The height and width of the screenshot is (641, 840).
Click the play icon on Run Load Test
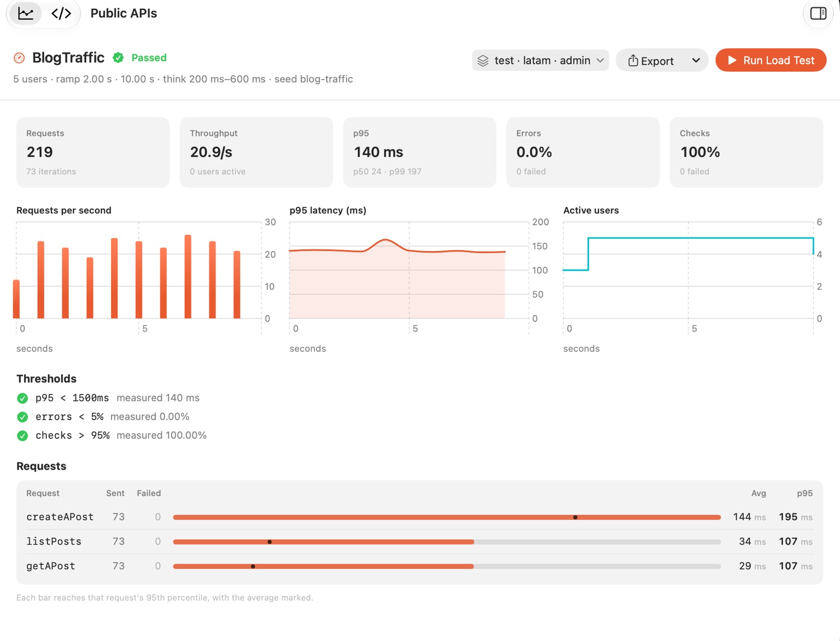(x=732, y=61)
